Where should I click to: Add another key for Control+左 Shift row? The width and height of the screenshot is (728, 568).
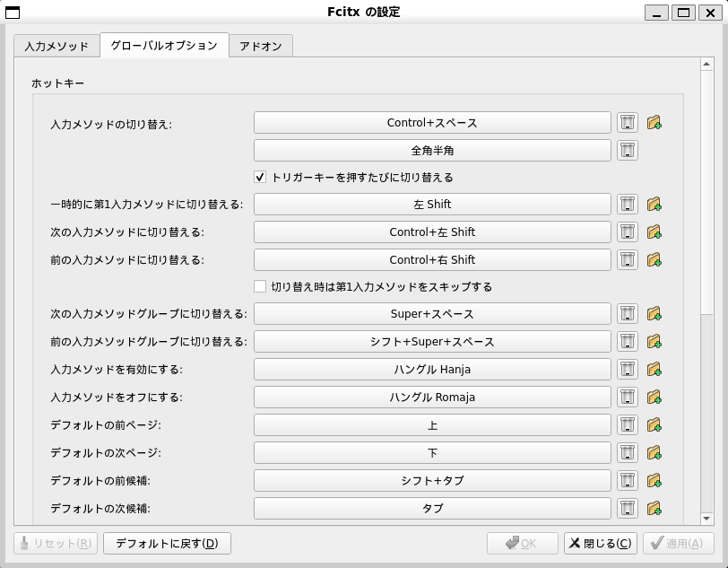[654, 232]
